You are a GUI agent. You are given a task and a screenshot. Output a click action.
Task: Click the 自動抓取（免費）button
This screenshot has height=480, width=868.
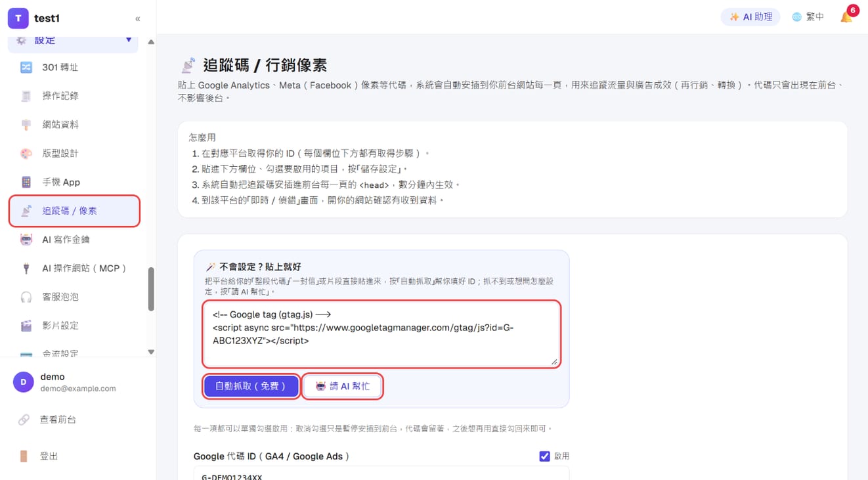[x=251, y=386]
